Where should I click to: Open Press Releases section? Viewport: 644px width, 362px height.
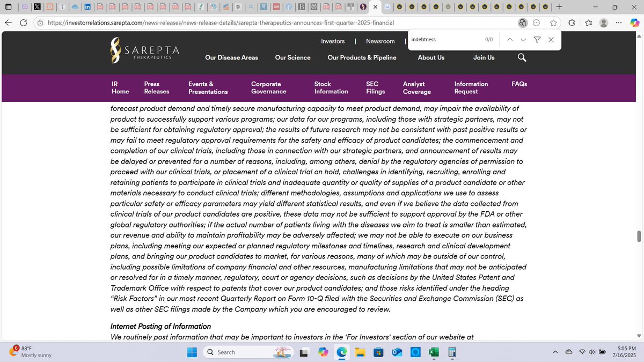pos(157,88)
